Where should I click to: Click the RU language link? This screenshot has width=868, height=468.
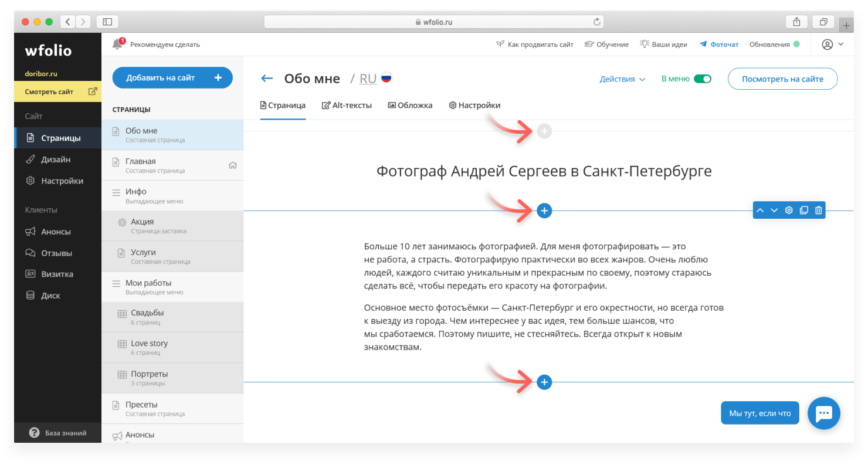tap(368, 79)
